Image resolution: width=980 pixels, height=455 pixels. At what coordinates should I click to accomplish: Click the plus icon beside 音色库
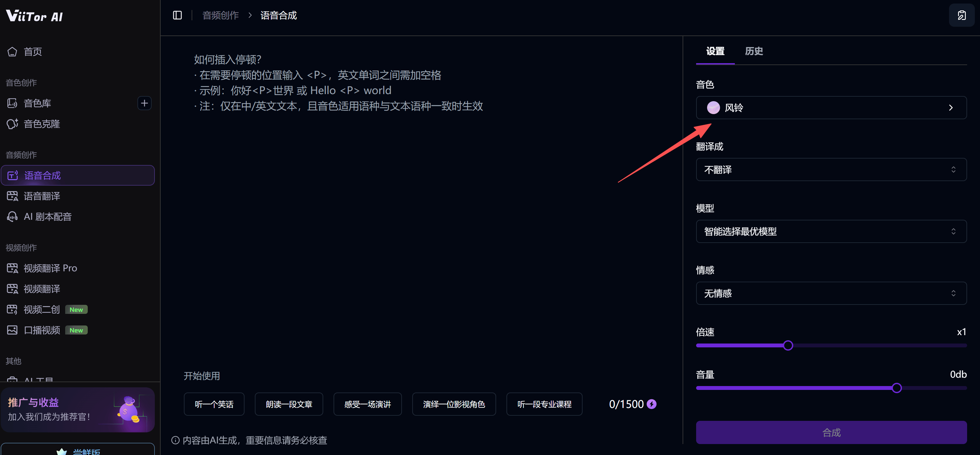point(144,103)
